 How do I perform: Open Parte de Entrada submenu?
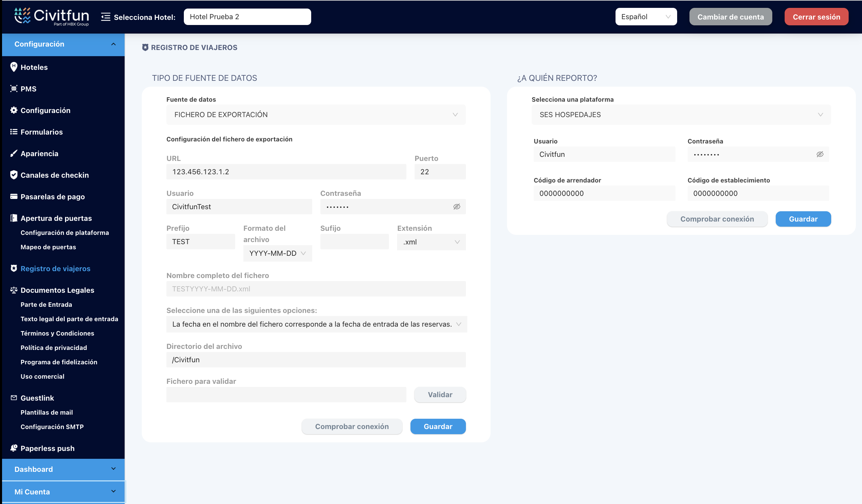click(x=46, y=305)
